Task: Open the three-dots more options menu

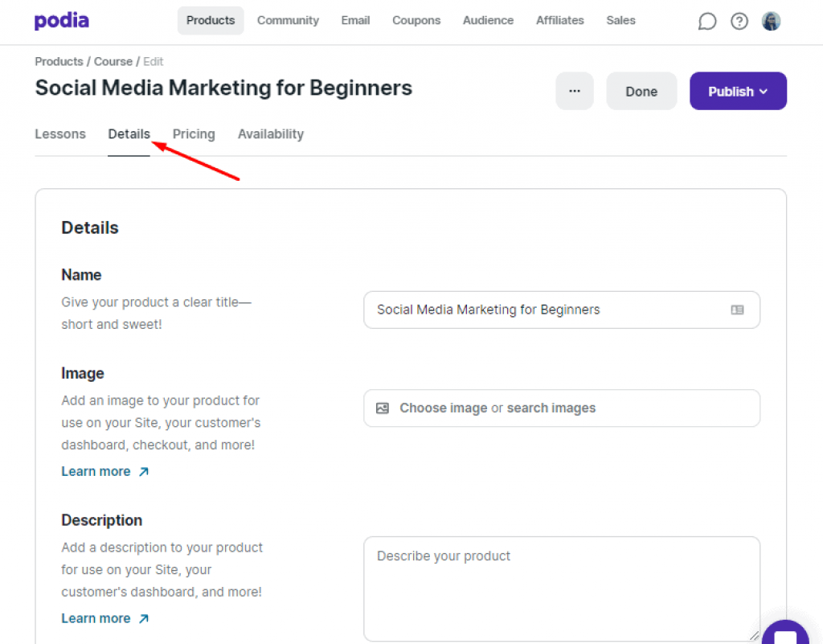Action: tap(575, 92)
